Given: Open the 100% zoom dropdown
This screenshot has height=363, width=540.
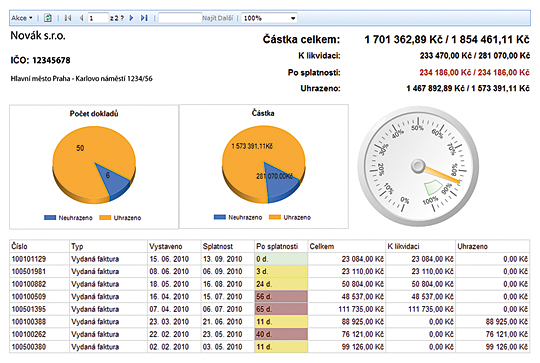Looking at the screenshot, I should 269,18.
